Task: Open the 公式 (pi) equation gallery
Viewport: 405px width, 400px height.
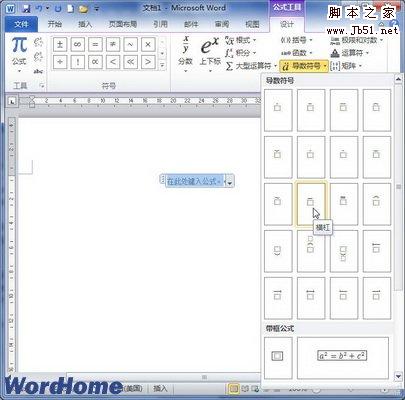Action: 19,55
